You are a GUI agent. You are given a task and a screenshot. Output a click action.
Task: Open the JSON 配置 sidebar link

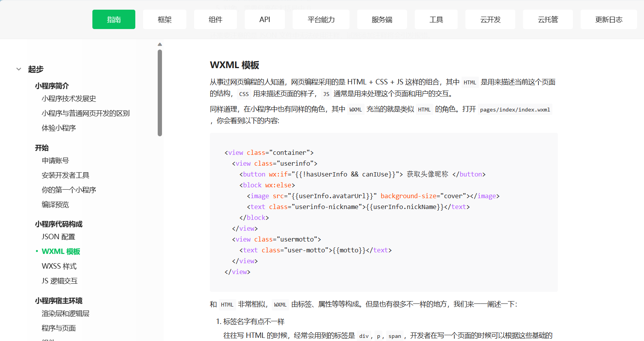[58, 237]
